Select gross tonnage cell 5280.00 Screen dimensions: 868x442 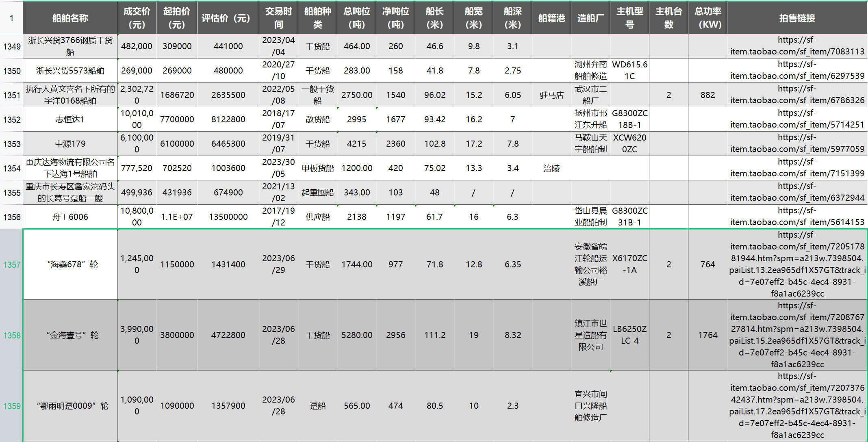(356, 335)
